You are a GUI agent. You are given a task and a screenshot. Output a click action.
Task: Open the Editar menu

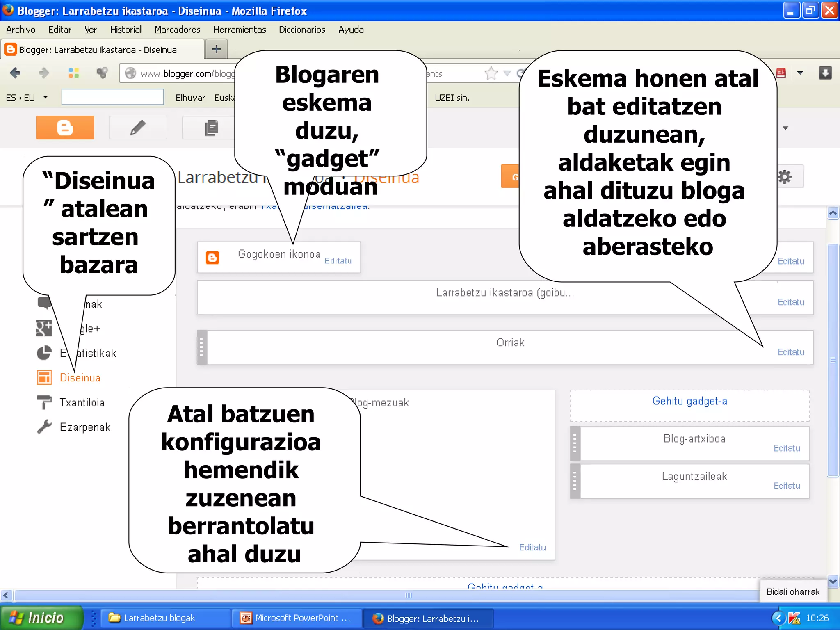coord(60,30)
